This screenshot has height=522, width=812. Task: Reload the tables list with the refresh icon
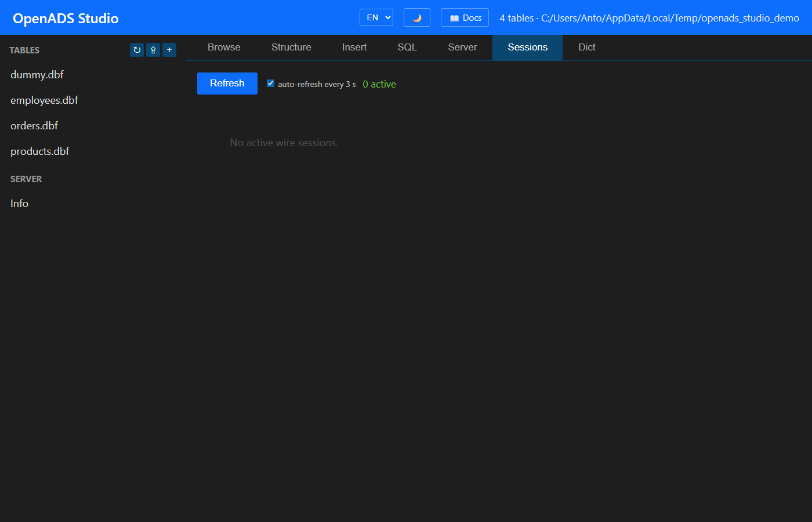[x=137, y=50]
